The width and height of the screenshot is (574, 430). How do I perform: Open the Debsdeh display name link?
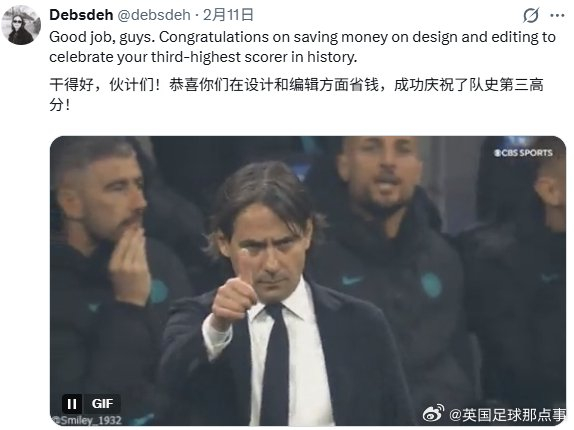[x=81, y=15]
